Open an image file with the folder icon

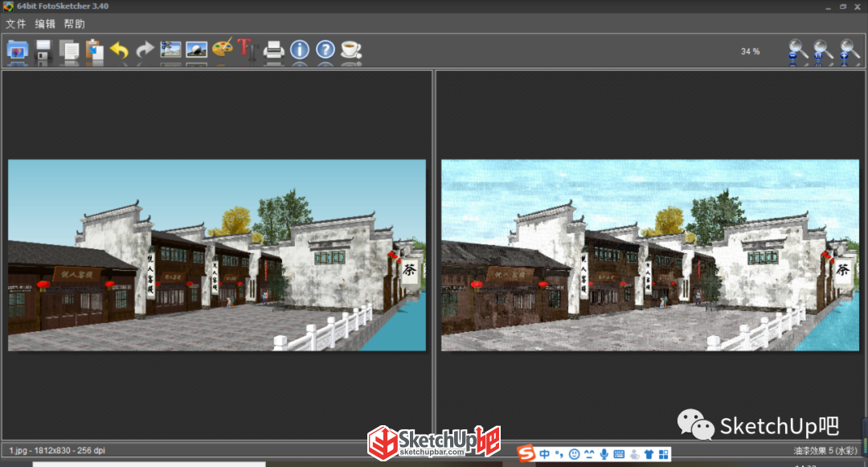point(17,51)
